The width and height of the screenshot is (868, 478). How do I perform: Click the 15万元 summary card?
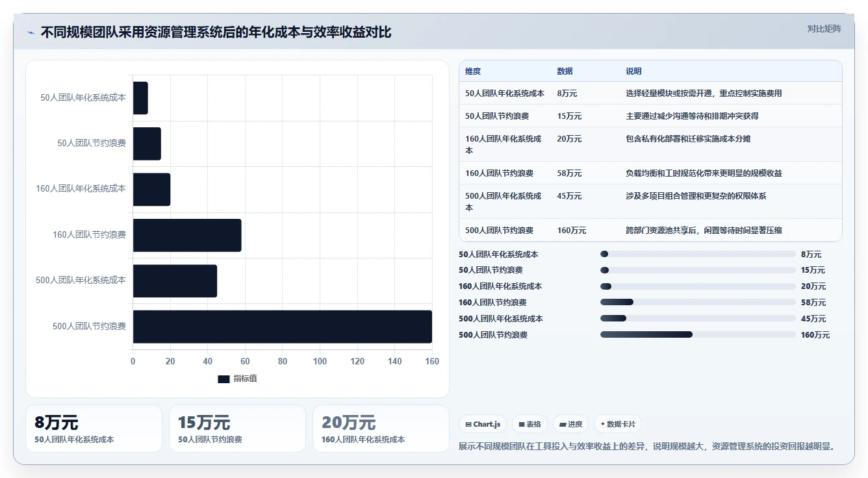pos(237,429)
